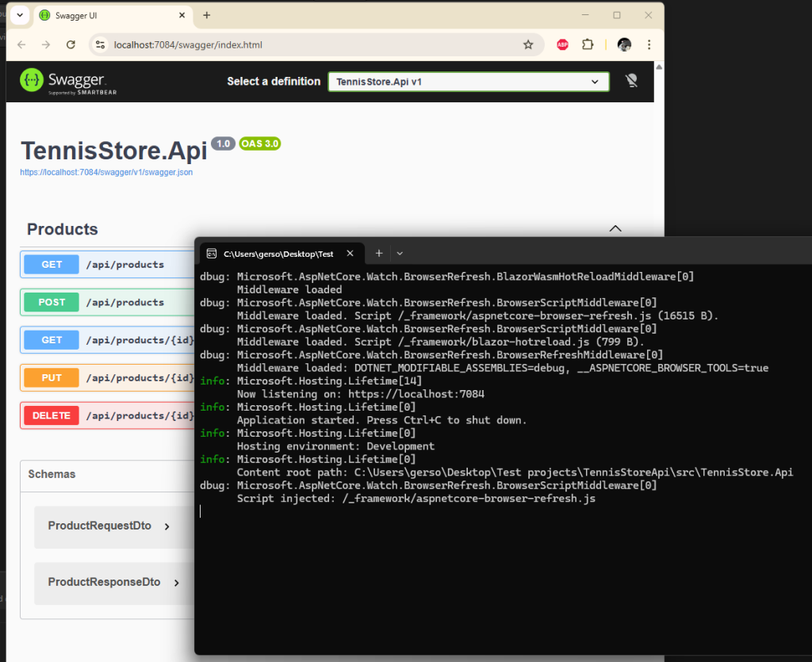Click the OAS 3.0 badge
Screen dimensions: 812x662
point(260,143)
